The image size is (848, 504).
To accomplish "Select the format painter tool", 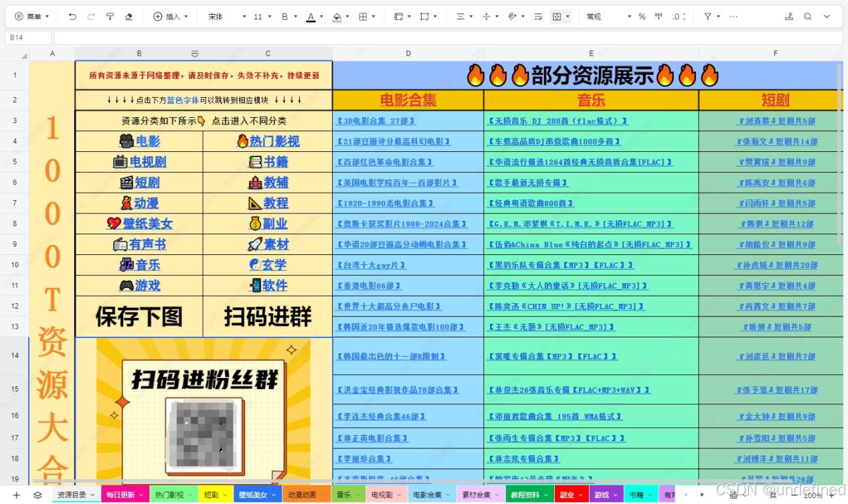I will [x=110, y=16].
